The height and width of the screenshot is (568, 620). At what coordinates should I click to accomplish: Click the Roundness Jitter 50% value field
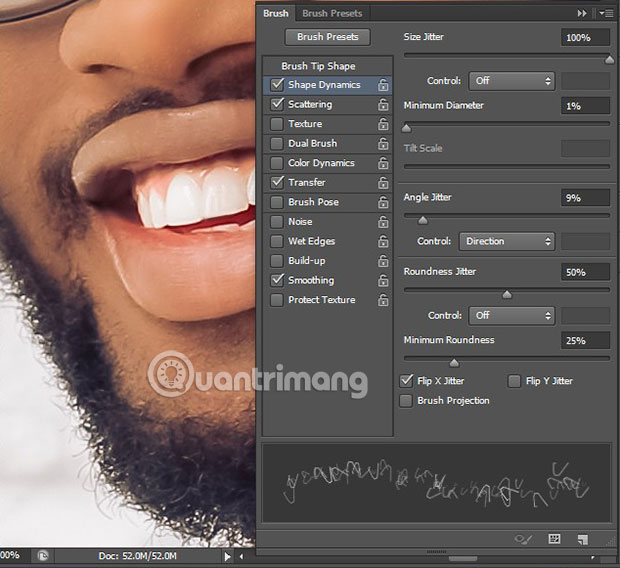pyautogui.click(x=585, y=272)
